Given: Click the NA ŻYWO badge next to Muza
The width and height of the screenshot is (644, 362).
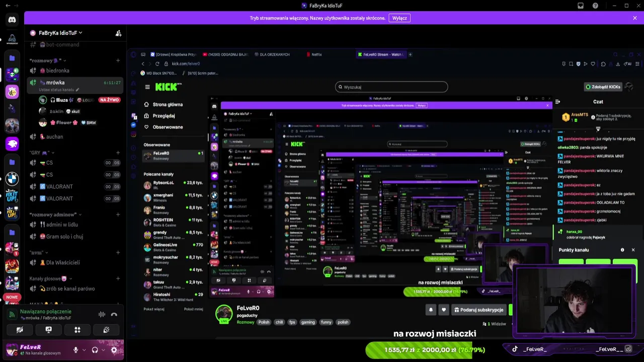Looking at the screenshot, I should (x=109, y=100).
